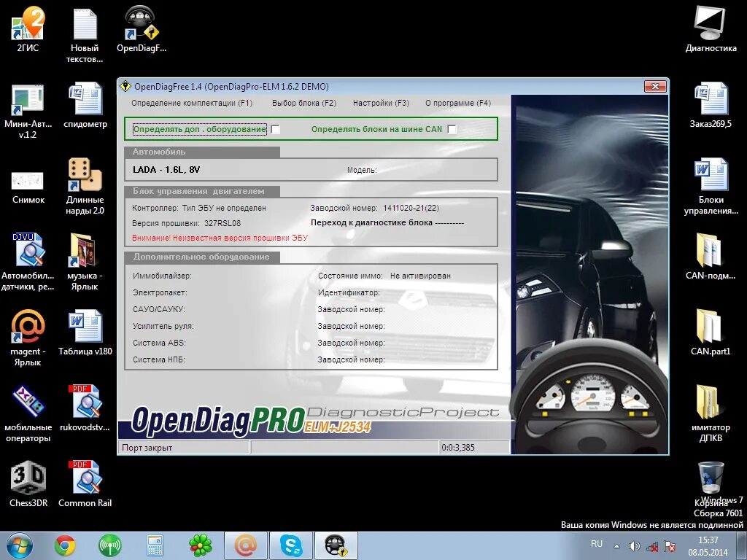This screenshot has height=560, width=747.
Task: Open the музыка - Ярлык folder shortcut
Action: [85, 262]
